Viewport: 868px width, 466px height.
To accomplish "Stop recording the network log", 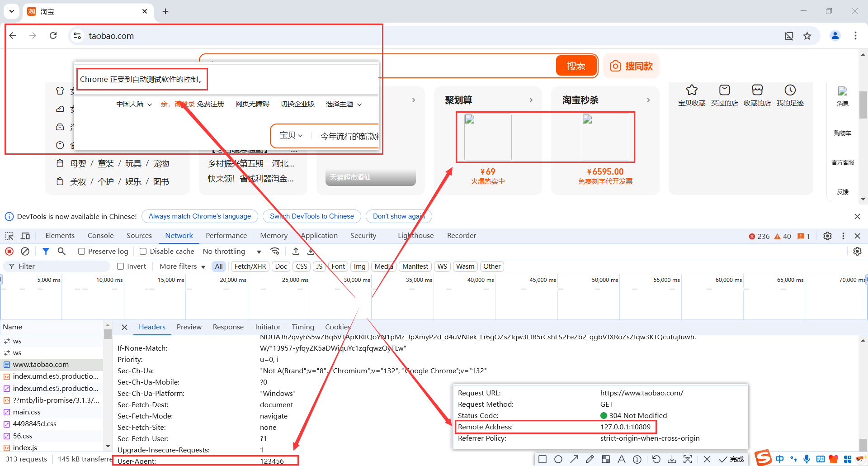I will pyautogui.click(x=9, y=252).
